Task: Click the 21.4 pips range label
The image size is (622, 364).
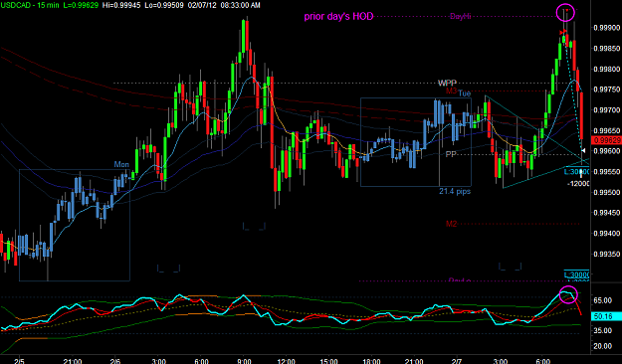Action: [x=455, y=191]
